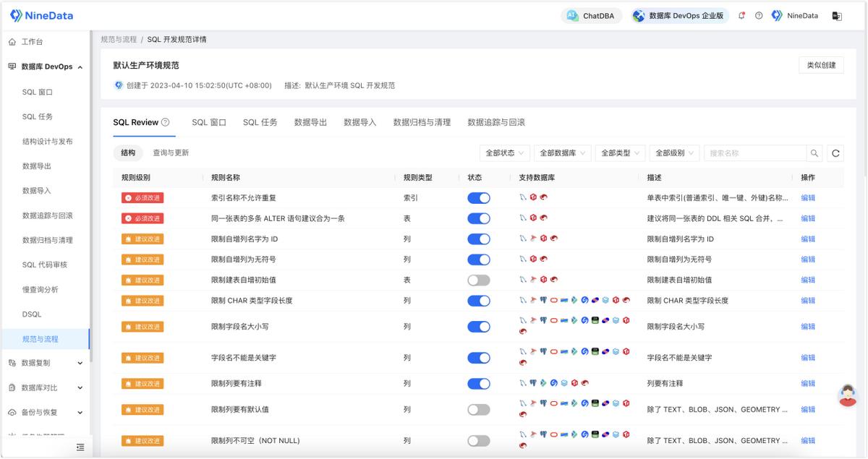Focus the 搜索名称 search field
This screenshot has width=868, height=459.
[755, 153]
